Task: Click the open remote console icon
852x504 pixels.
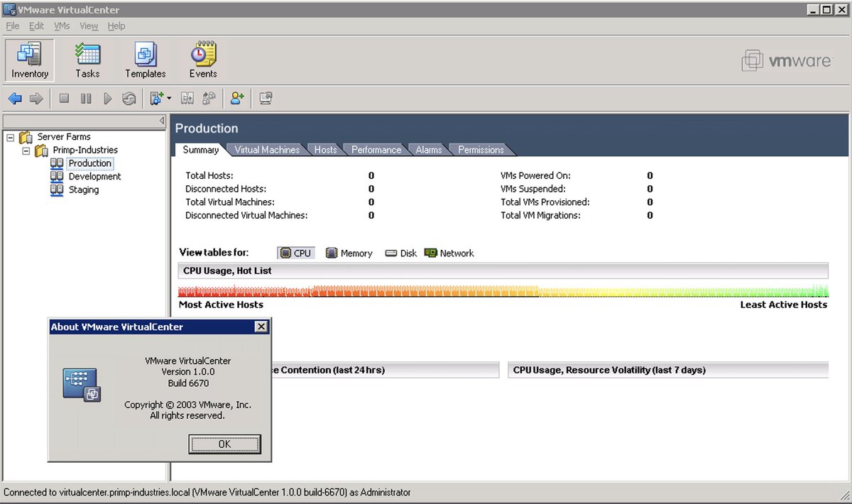Action: pyautogui.click(x=266, y=99)
